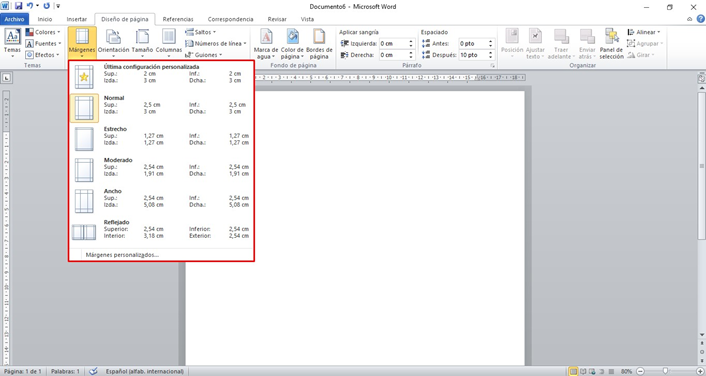706x376 pixels.
Task: Open the Tamaño paper size menu
Action: coord(142,43)
